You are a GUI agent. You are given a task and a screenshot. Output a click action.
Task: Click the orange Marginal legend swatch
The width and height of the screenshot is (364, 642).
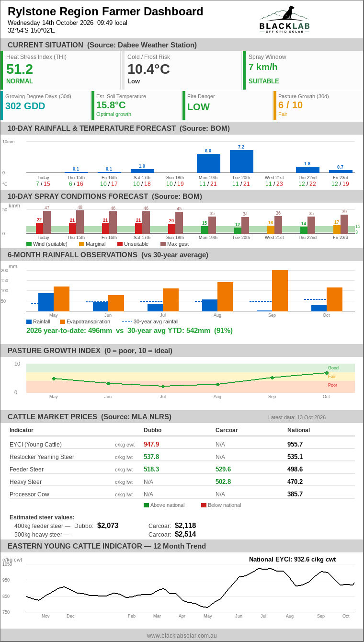click(81, 244)
